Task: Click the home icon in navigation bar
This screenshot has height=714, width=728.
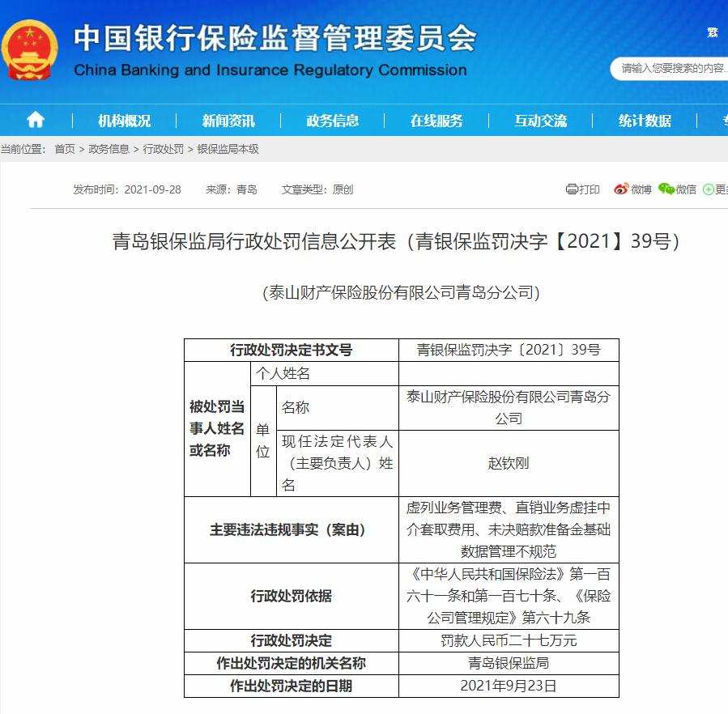Action: coord(36,121)
